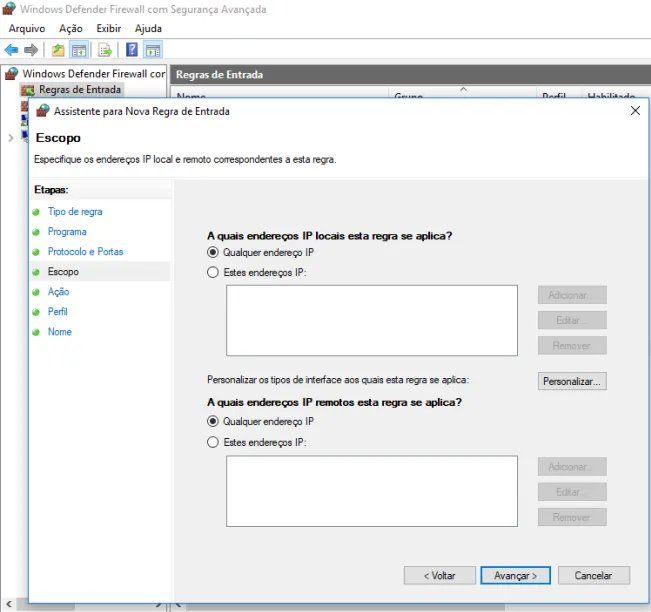Select local 'Qualquer endereço IP' radio button
The image size is (651, 612).
[x=213, y=252]
